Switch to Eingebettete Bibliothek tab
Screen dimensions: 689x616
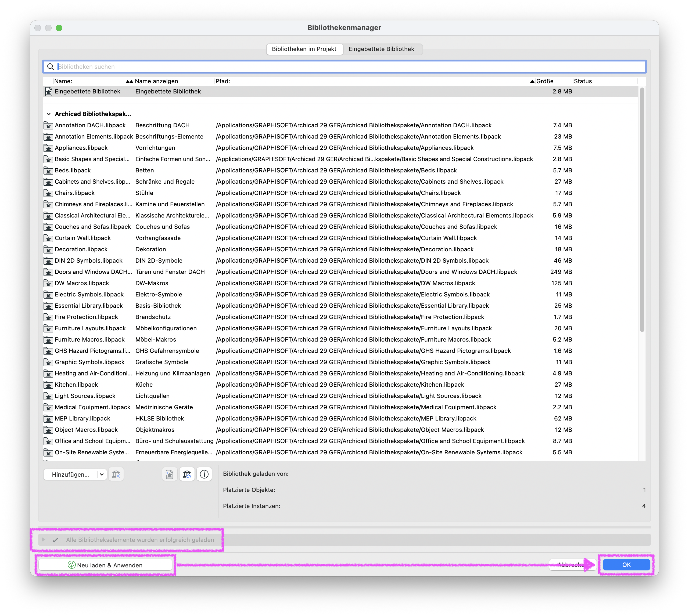pos(381,49)
